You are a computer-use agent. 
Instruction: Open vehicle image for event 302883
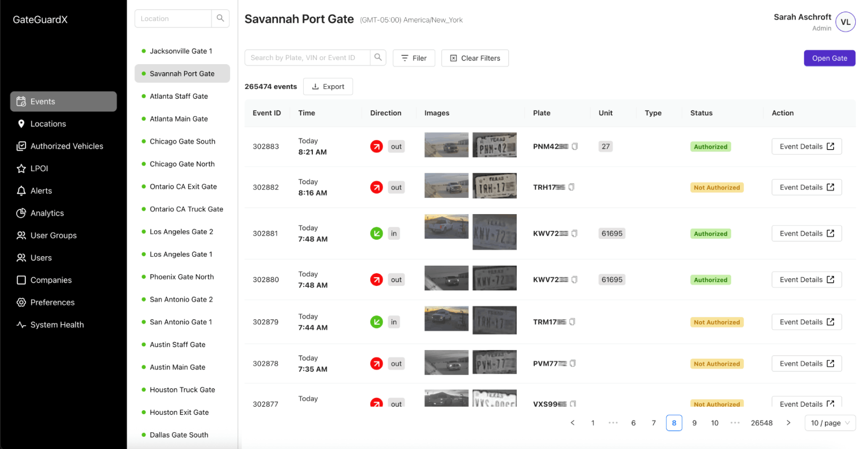446,145
